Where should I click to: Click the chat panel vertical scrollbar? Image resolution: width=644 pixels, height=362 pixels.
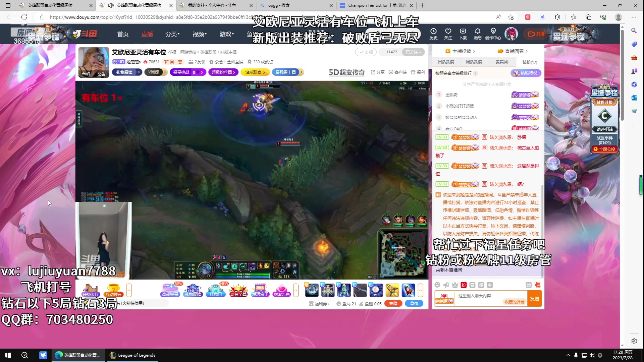click(x=542, y=231)
